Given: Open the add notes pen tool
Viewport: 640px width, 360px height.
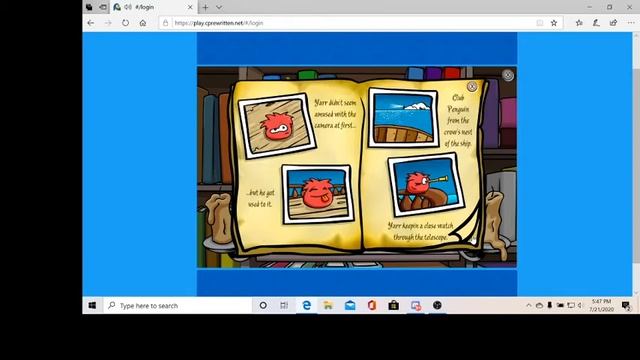Looking at the screenshot, I should click(x=596, y=23).
